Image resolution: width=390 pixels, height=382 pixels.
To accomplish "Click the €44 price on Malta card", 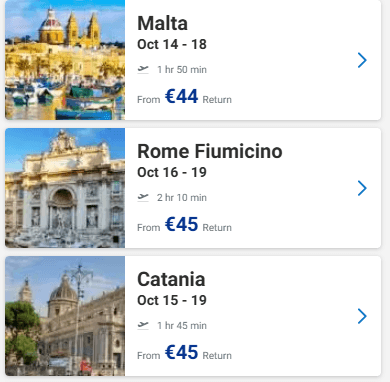I will click(x=182, y=96).
